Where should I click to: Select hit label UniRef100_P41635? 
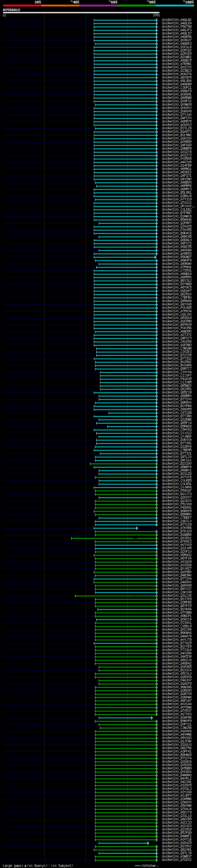177,379
